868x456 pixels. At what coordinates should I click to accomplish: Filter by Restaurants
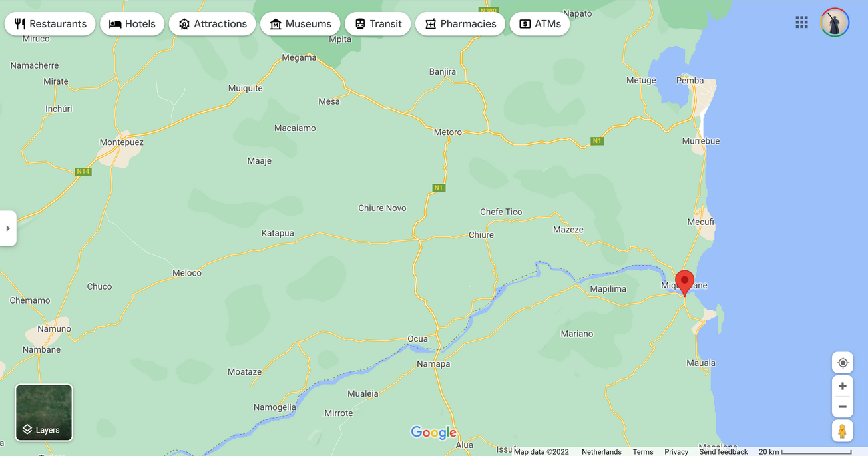[x=50, y=24]
